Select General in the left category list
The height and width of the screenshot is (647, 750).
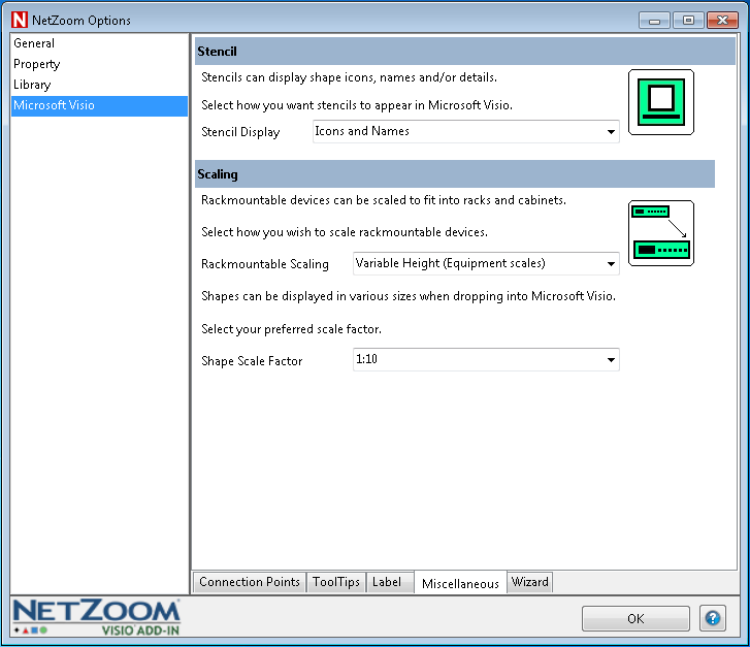(99, 44)
